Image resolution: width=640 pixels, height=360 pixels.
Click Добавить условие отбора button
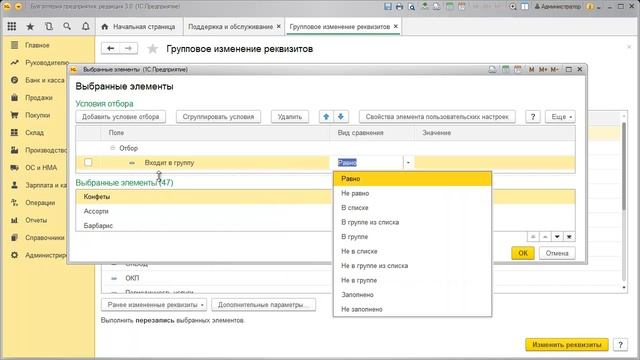(120, 117)
